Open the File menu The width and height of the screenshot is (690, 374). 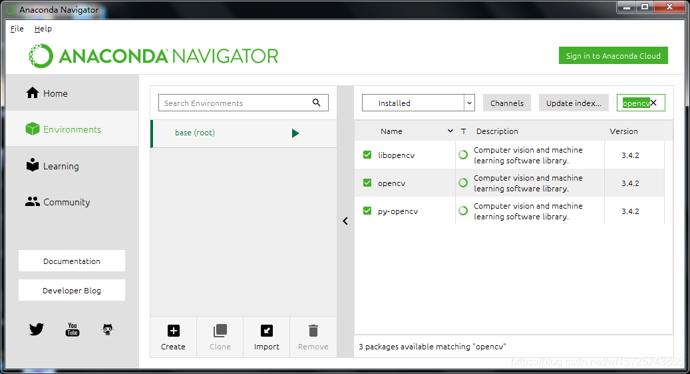(17, 29)
